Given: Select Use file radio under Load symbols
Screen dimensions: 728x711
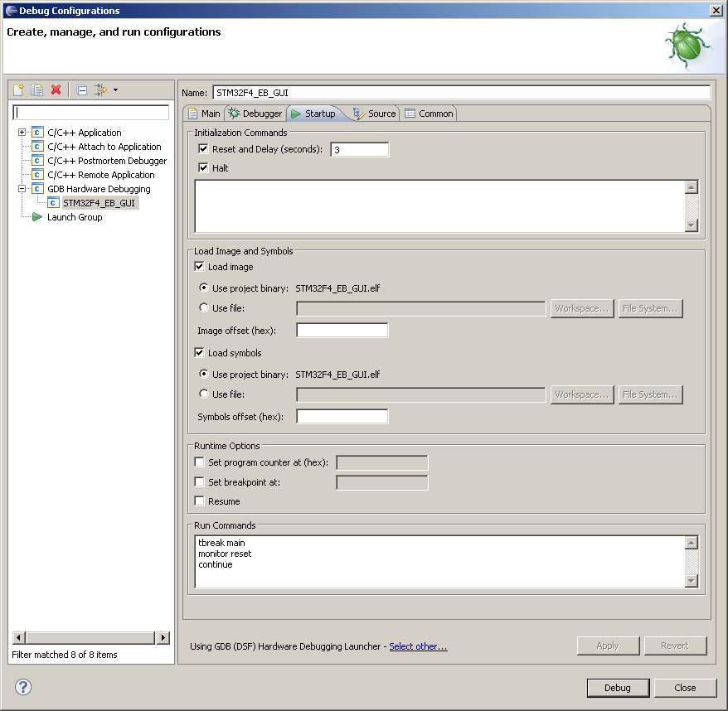Looking at the screenshot, I should coord(203,394).
